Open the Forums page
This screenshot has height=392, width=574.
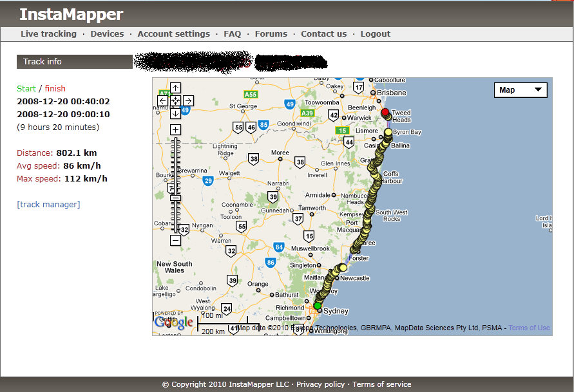pyautogui.click(x=271, y=33)
